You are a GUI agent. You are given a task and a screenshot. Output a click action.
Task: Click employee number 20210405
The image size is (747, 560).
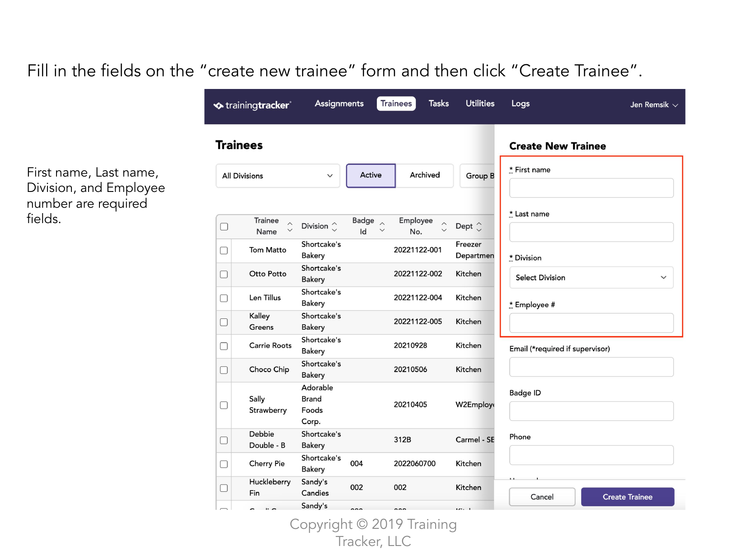(x=410, y=405)
